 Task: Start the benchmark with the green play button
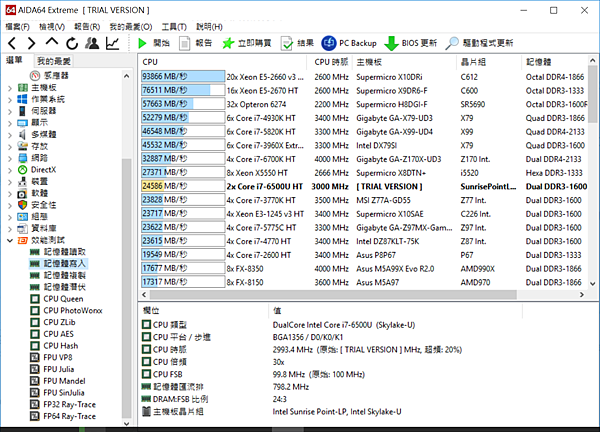pos(142,43)
